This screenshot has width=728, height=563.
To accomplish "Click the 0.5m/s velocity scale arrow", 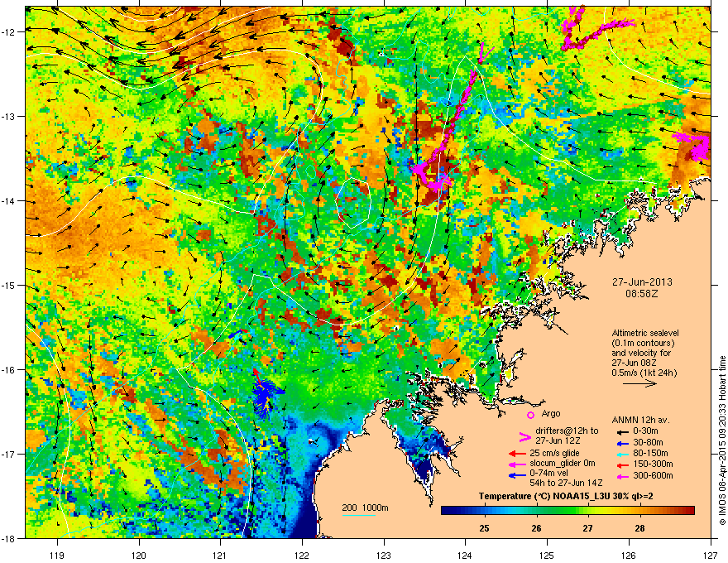I will [639, 383].
